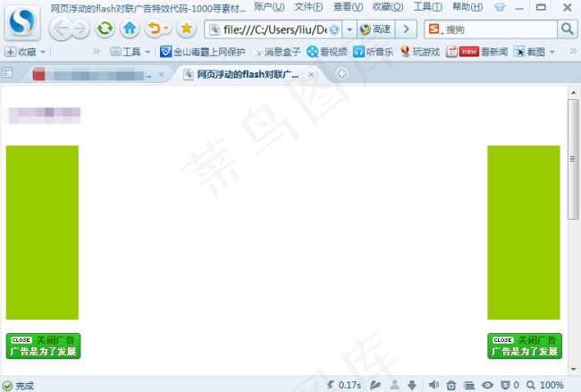Toggle eye privacy mode icon
Screen dimensions: 581x392
click(x=488, y=386)
